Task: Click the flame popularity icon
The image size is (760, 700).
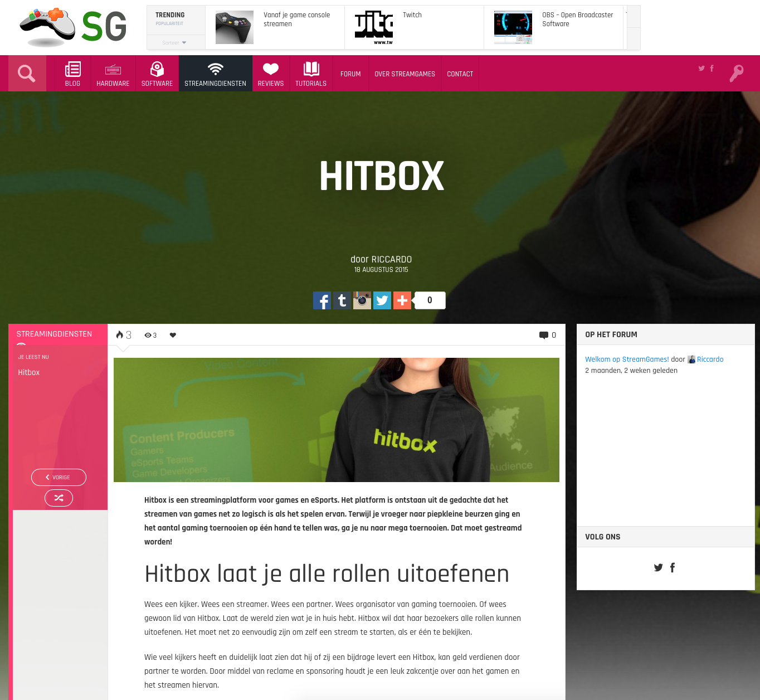Action: [x=119, y=335]
